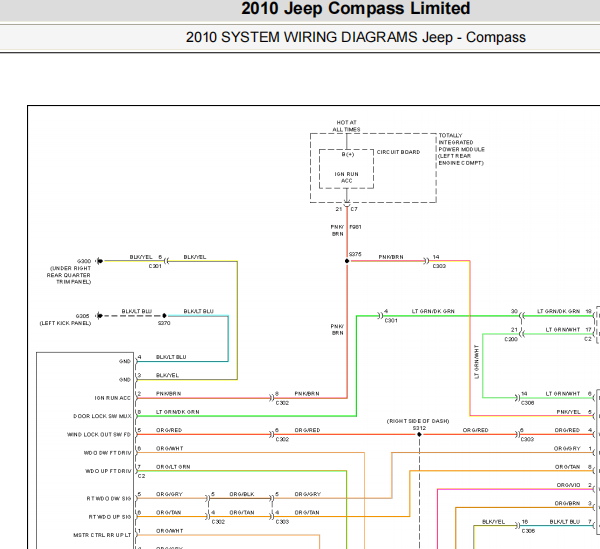
Task: Click 'IGN RUN ACC' inside the circuit board box
Action: (347, 177)
